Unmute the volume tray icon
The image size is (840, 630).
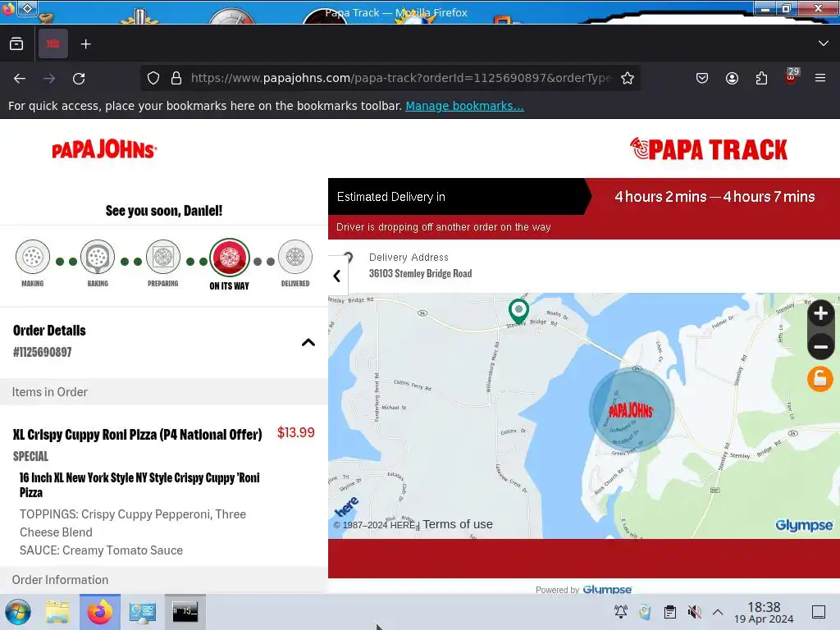[694, 612]
